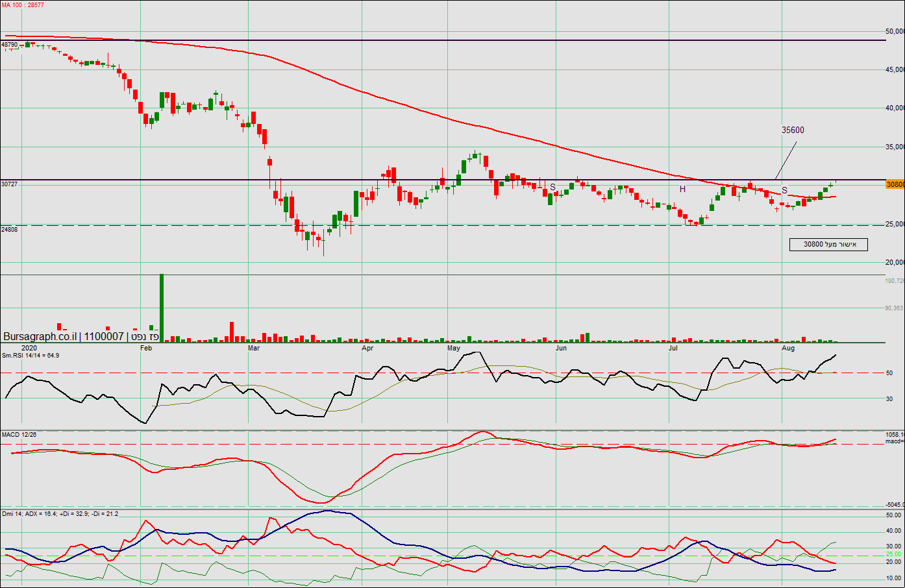This screenshot has width=905, height=588.
Task: Click the MACD 12/26 indicator title
Action: (x=19, y=434)
